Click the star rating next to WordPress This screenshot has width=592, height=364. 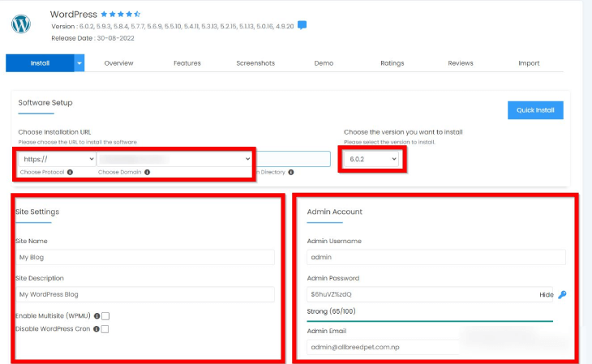tap(121, 15)
